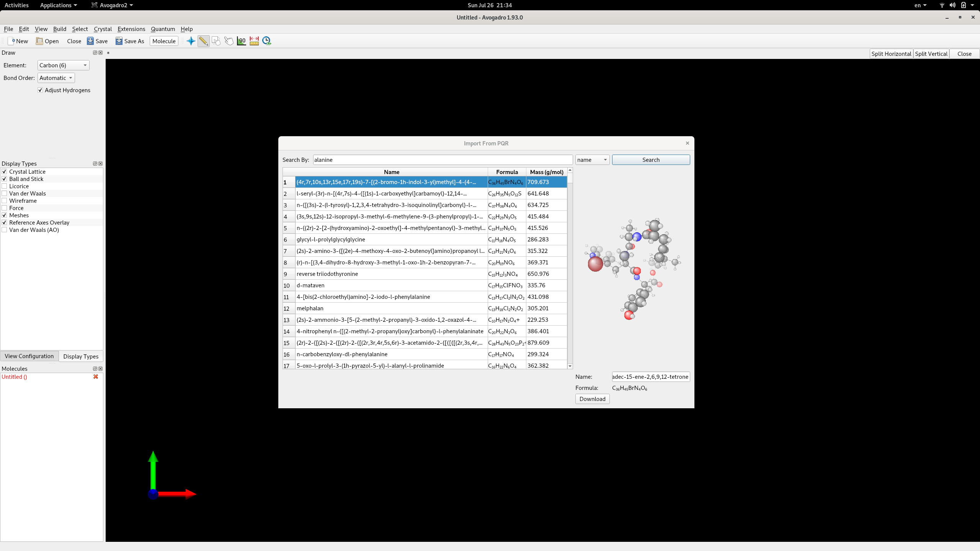This screenshot has width=980, height=551.
Task: Uncheck Adjust Hydrogens in Draw panel
Action: pyautogui.click(x=40, y=90)
